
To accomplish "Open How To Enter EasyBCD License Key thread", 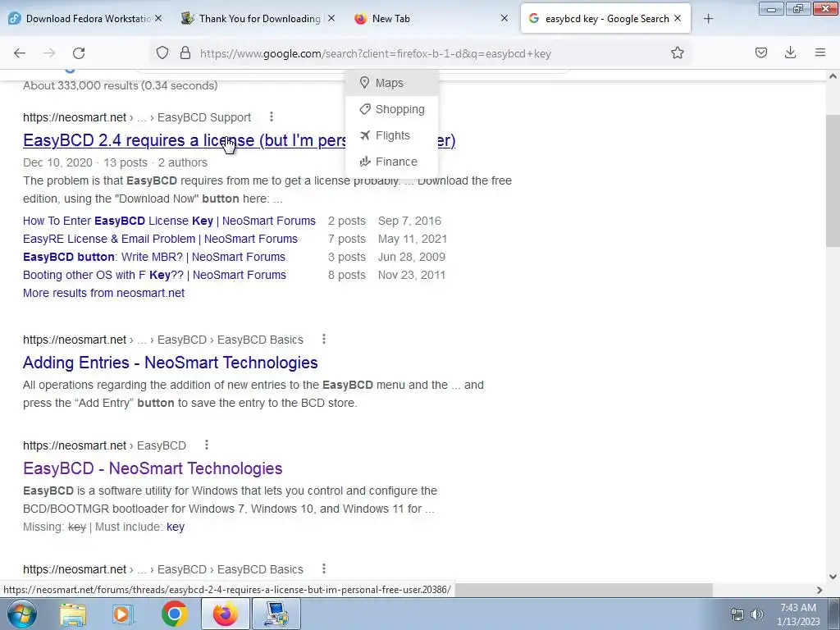I will [x=169, y=221].
